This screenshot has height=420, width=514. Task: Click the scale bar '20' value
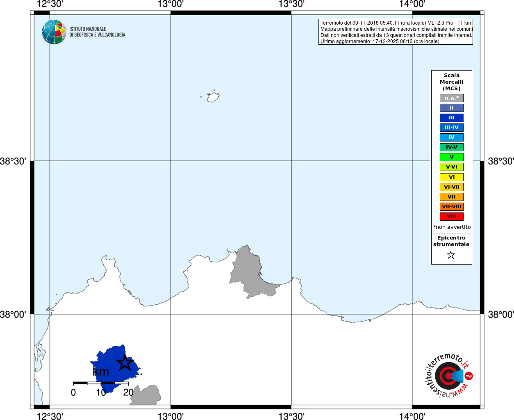[x=128, y=393]
